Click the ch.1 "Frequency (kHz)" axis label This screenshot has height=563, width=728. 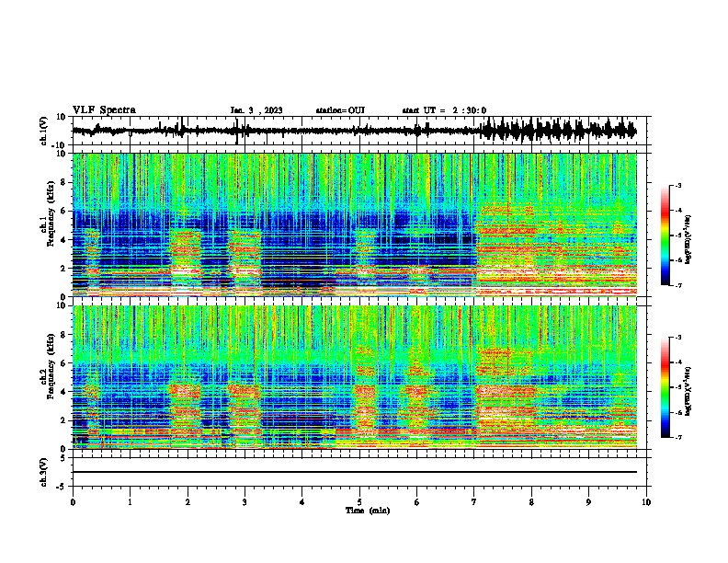point(51,214)
